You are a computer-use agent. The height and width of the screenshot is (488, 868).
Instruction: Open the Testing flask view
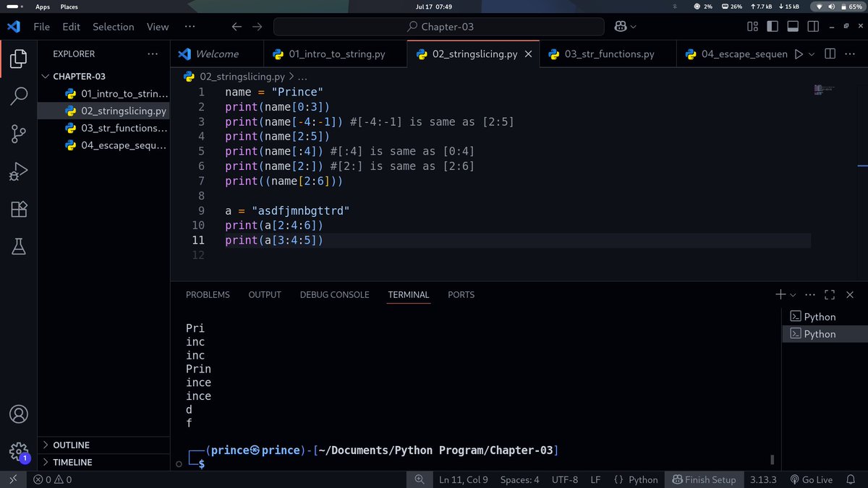pos(19,247)
